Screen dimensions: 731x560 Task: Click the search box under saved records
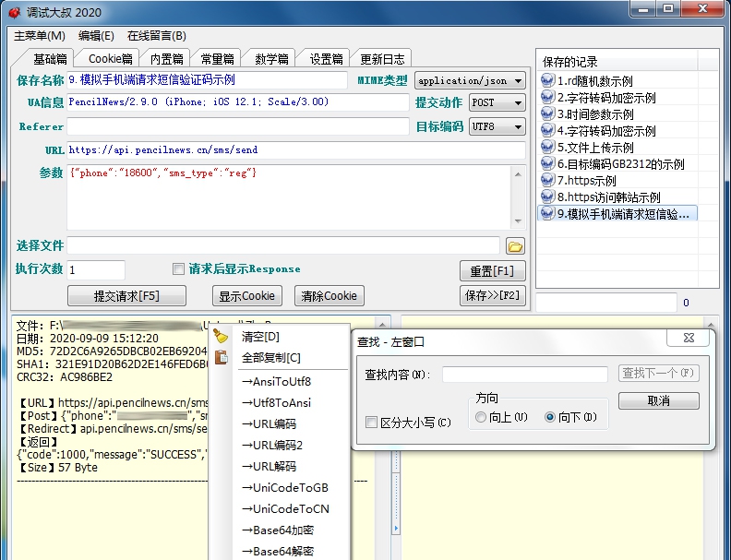pos(606,303)
